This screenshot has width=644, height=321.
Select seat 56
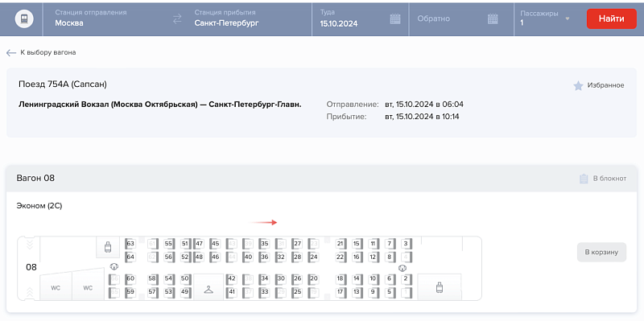(x=168, y=257)
